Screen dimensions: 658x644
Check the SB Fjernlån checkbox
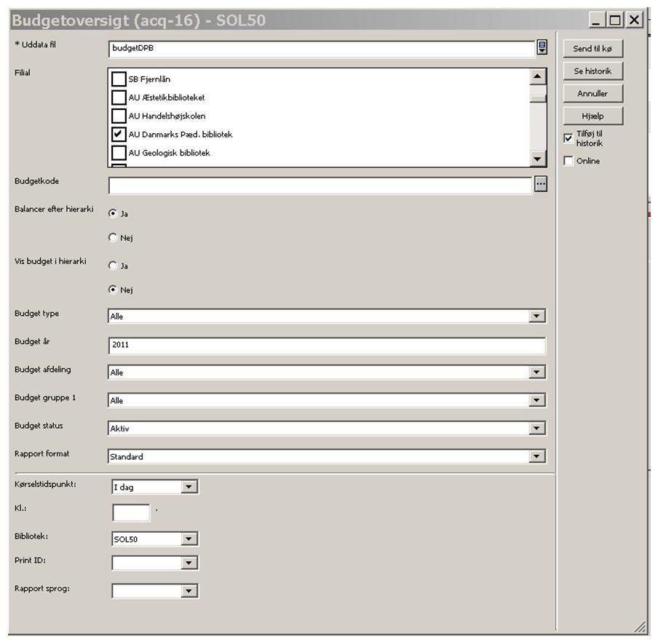click(119, 79)
